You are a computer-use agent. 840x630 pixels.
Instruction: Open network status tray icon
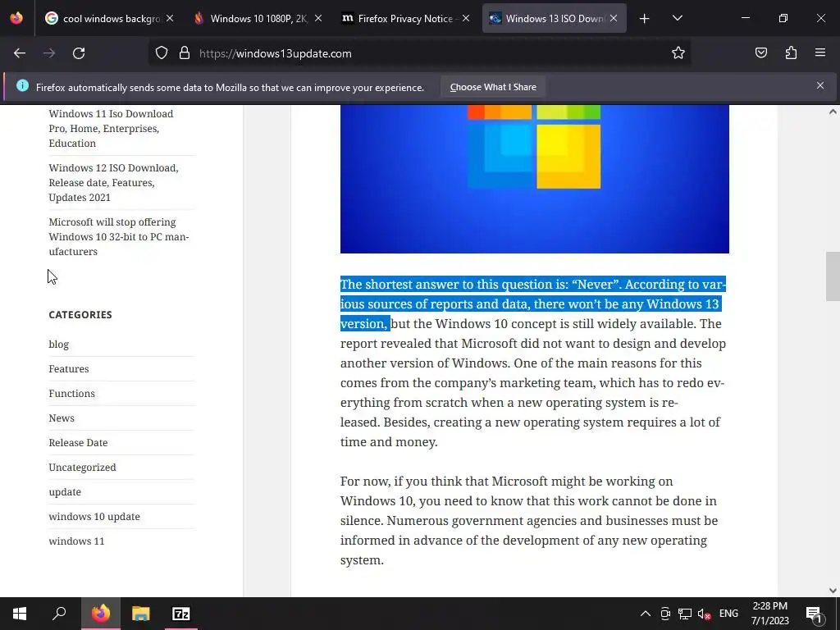[685, 614]
